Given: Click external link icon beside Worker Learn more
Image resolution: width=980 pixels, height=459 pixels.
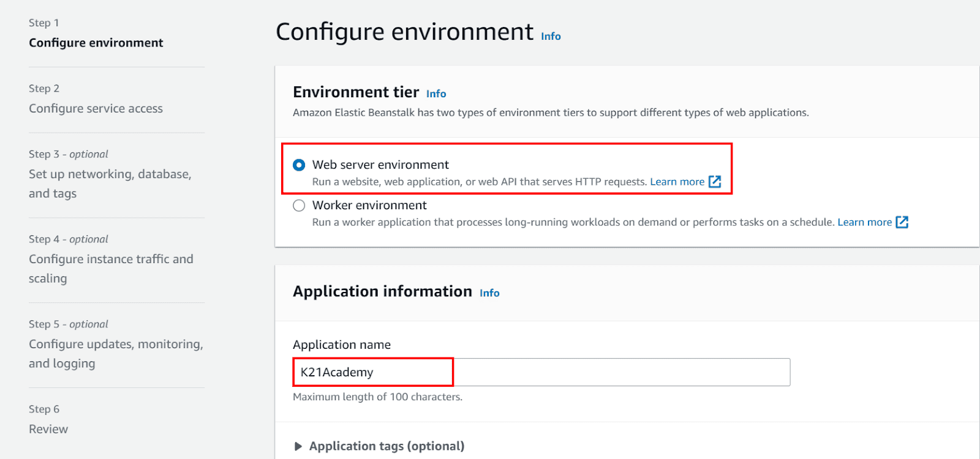Looking at the screenshot, I should [902, 222].
